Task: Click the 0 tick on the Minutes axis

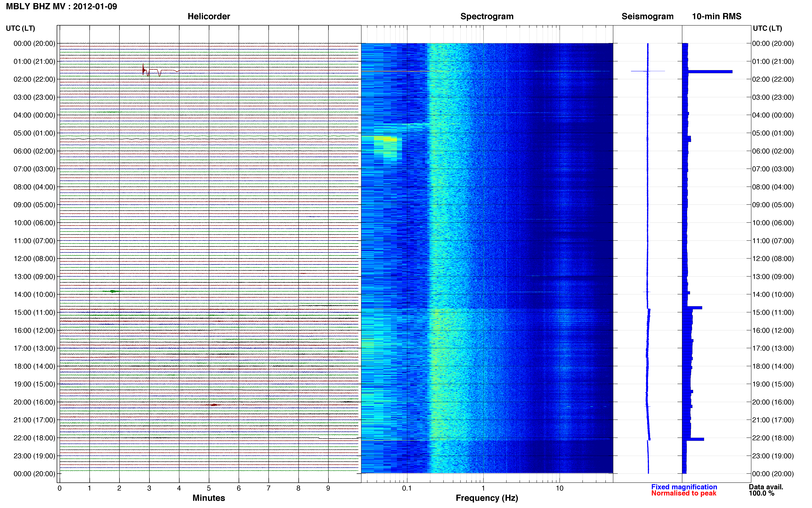Action: 59,488
